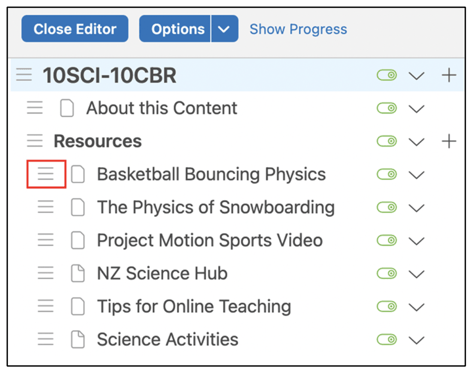
Task: Click the page icon next to About this Content
Action: pyautogui.click(x=67, y=108)
